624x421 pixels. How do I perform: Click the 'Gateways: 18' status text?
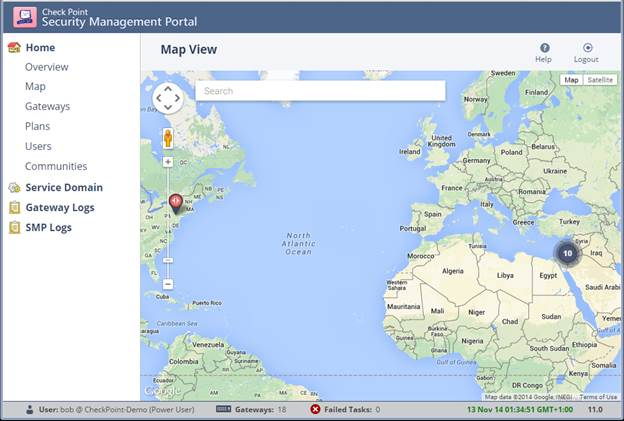point(260,409)
